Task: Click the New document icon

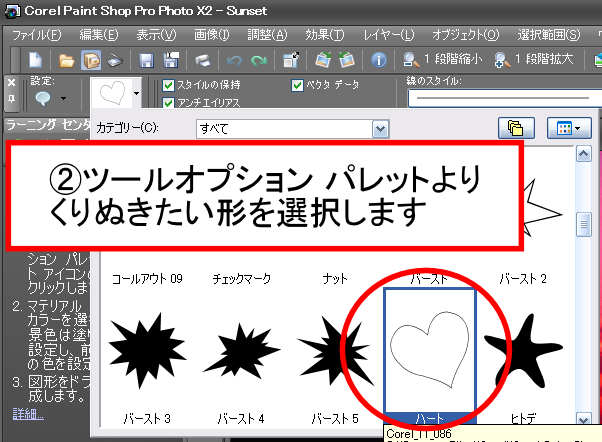Action: pyautogui.click(x=36, y=60)
